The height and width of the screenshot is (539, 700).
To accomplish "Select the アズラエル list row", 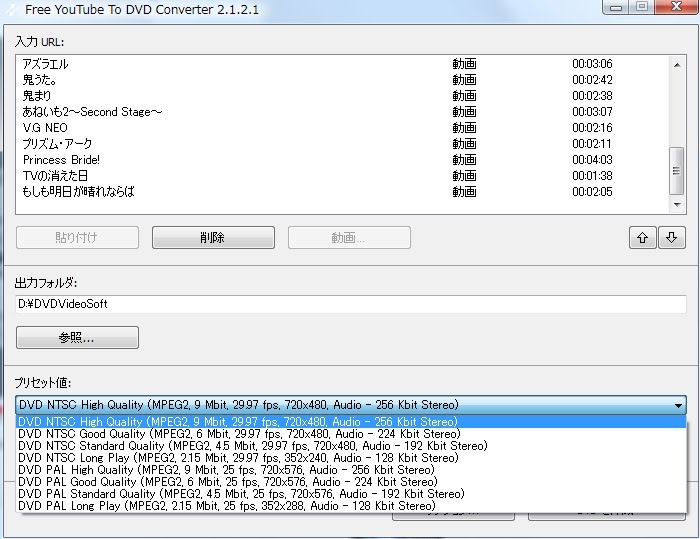I will [343, 64].
